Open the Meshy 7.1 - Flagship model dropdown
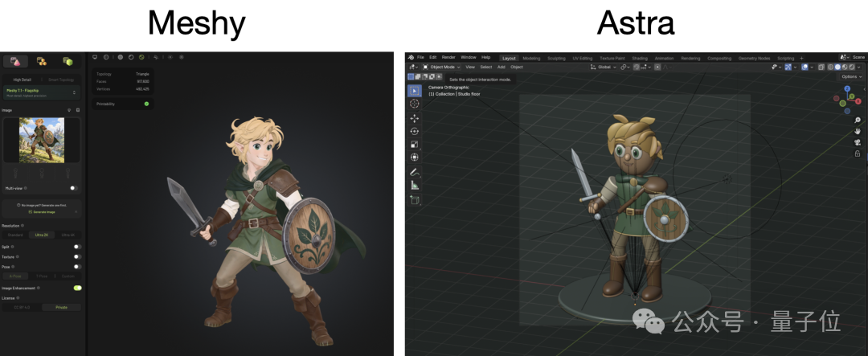The height and width of the screenshot is (356, 868). click(42, 92)
